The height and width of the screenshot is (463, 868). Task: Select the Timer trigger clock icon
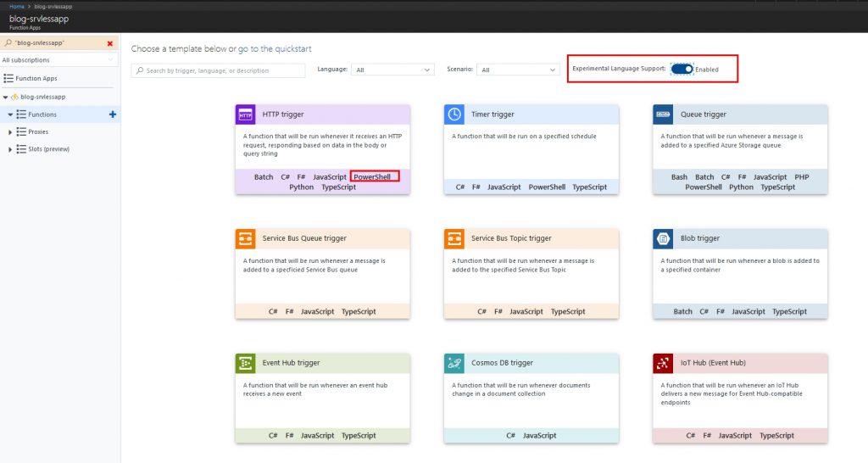[454, 114]
